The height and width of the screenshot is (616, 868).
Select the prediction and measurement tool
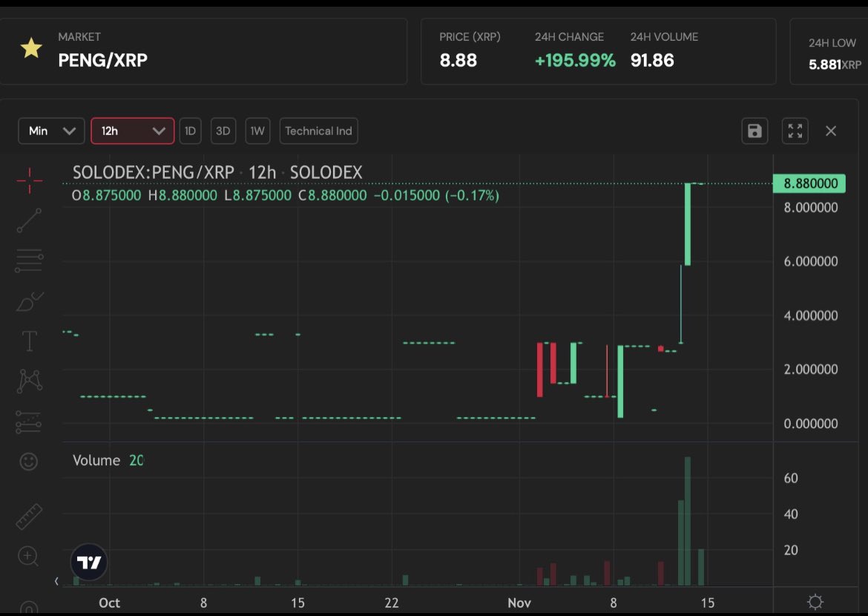[x=28, y=420]
